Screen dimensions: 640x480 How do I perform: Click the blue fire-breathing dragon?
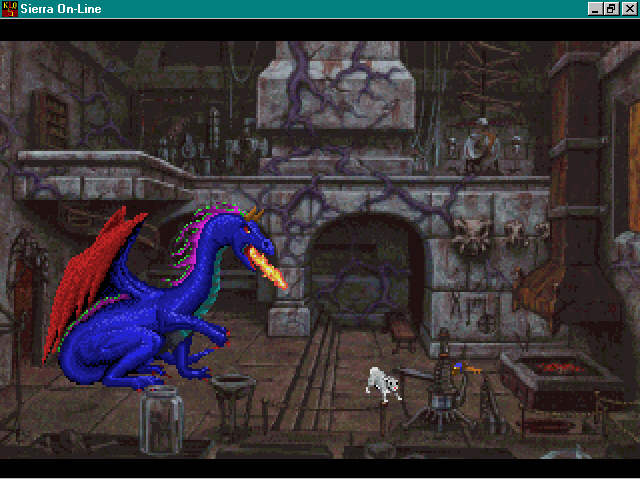tap(159, 298)
